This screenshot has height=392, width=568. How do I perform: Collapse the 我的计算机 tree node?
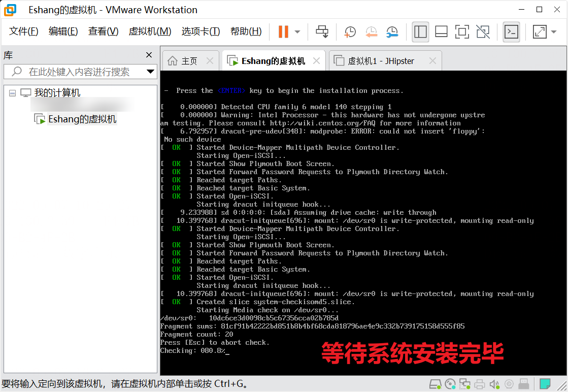coord(12,93)
